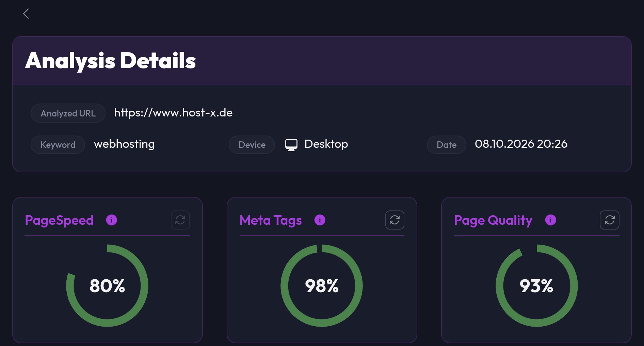Click the Device label pill

point(252,145)
